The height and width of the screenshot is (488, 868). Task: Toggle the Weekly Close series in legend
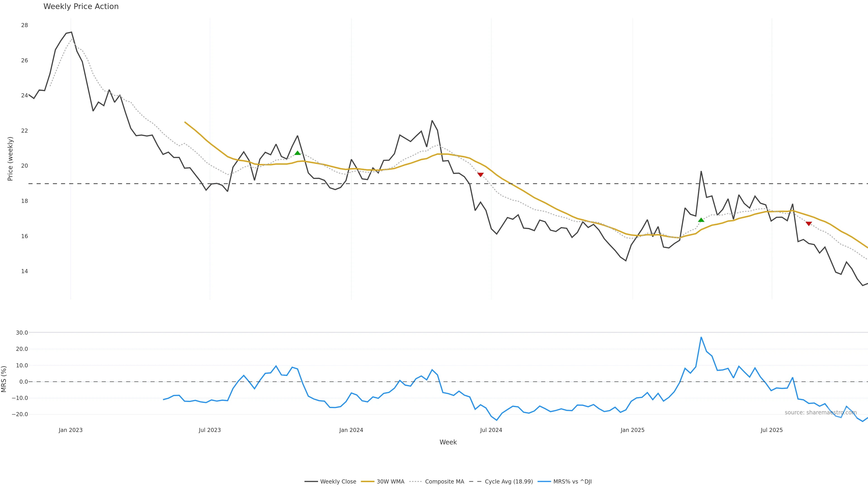point(338,482)
